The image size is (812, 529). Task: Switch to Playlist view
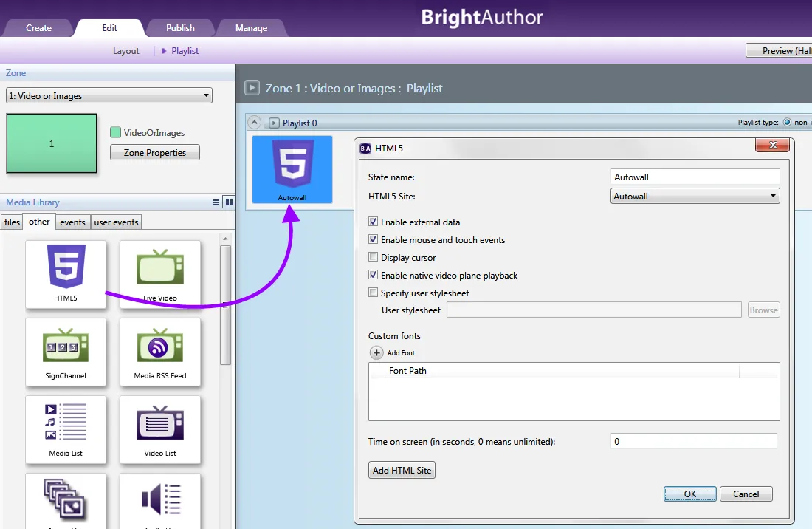185,51
